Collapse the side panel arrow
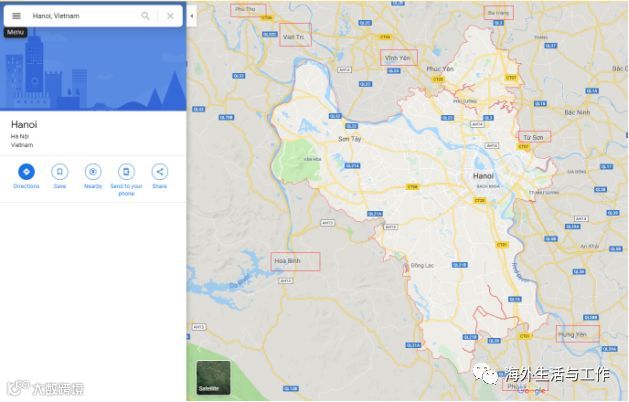Viewport: 629px width, 402px height. coord(192,16)
